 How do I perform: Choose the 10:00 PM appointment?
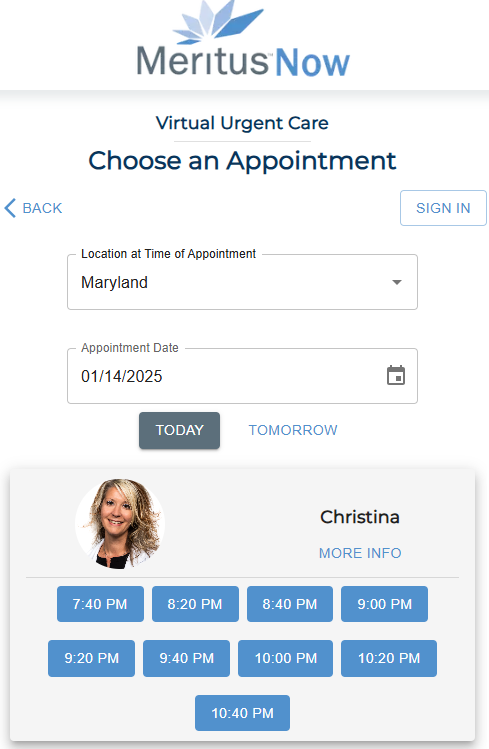(286, 659)
